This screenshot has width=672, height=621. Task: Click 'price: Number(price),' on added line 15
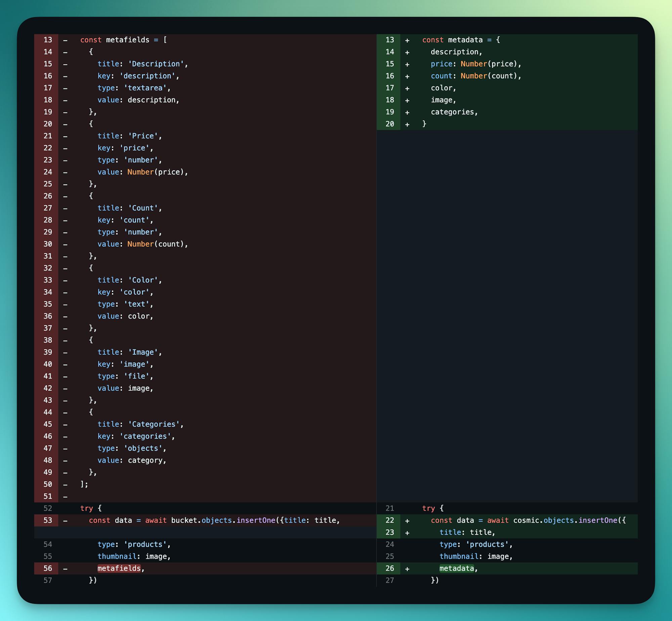(476, 64)
